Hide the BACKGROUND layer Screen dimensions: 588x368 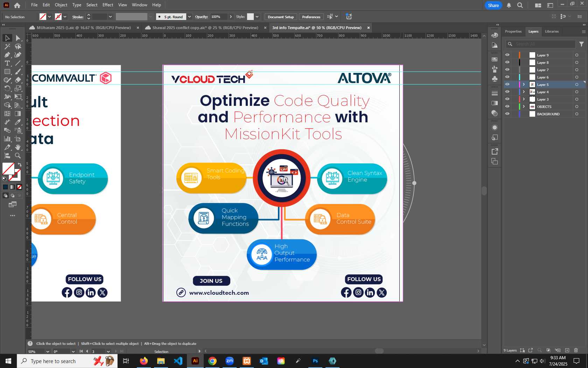coord(507,114)
